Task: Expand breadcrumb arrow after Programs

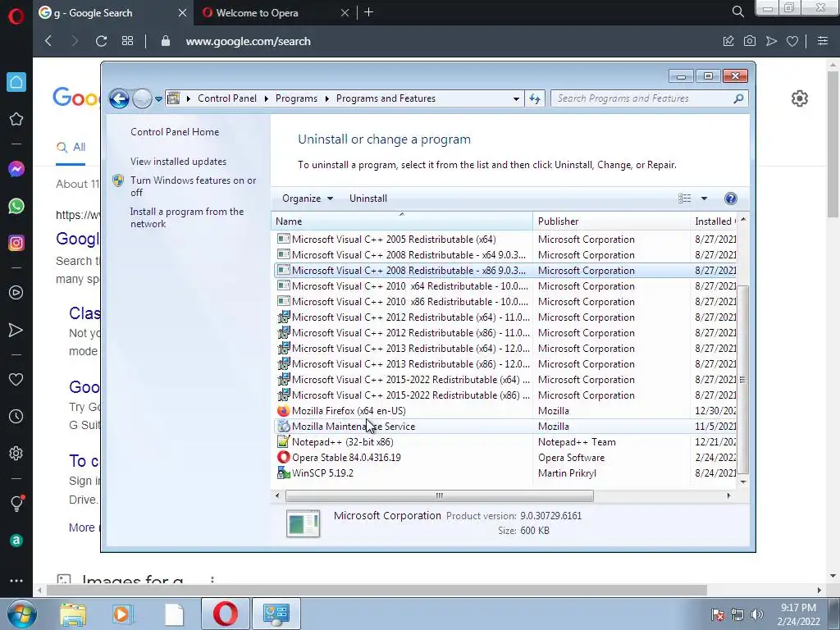Action: (326, 98)
